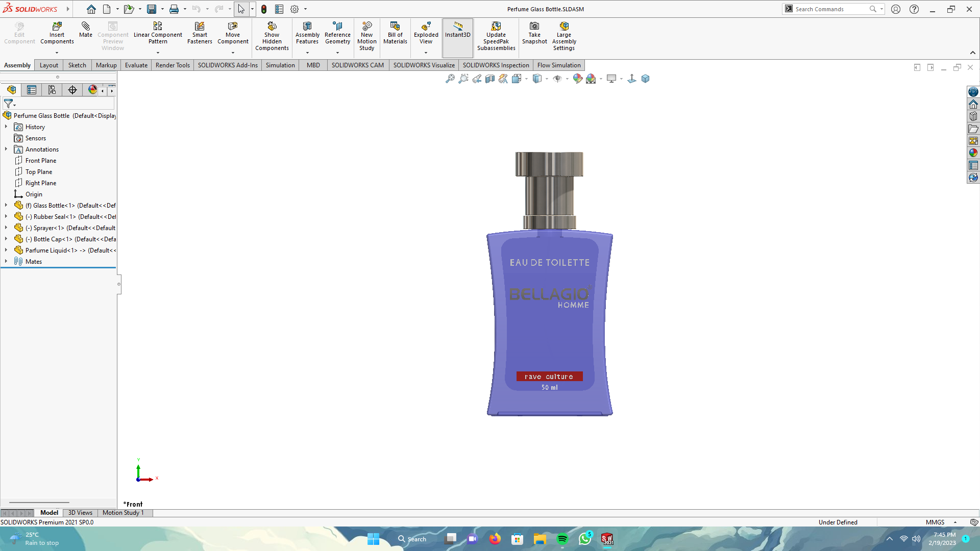Open Assembly Features tool

(x=307, y=33)
